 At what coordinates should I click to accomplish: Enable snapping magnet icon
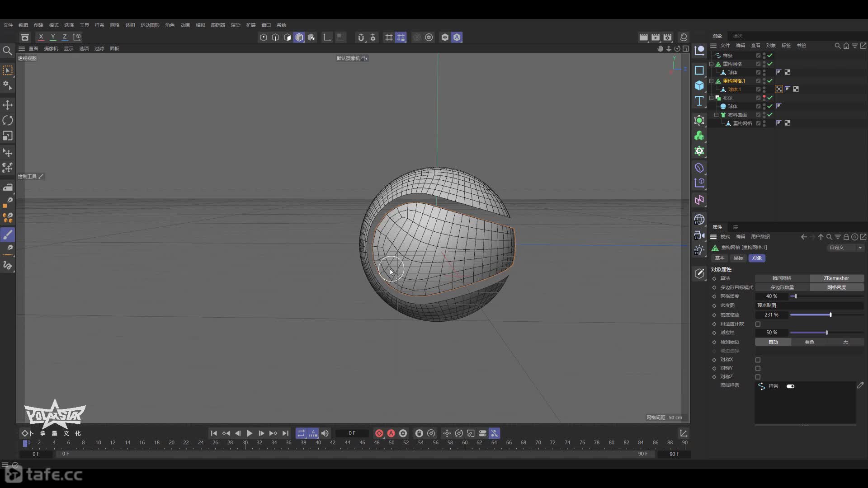(x=361, y=38)
